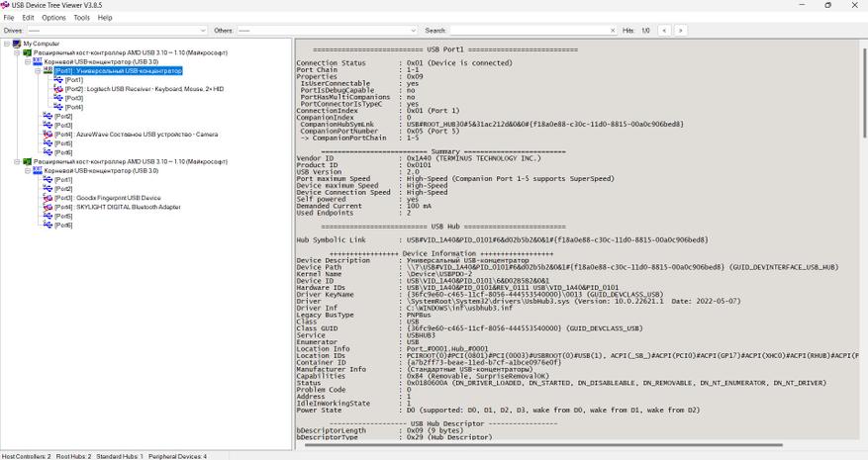Screen dimensions: 868x460
Task: Select [Port1] row right above Logitech USB Receiver
Action: tap(74, 80)
